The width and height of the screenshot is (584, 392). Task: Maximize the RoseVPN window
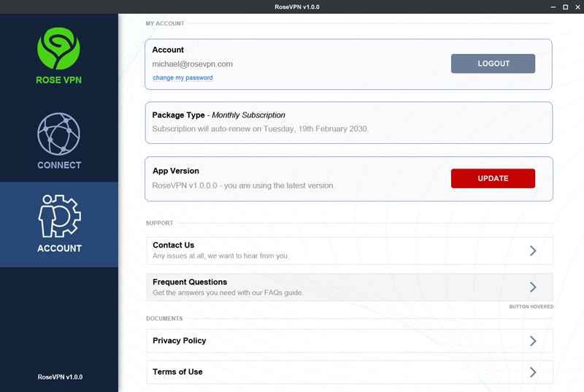[x=564, y=7]
